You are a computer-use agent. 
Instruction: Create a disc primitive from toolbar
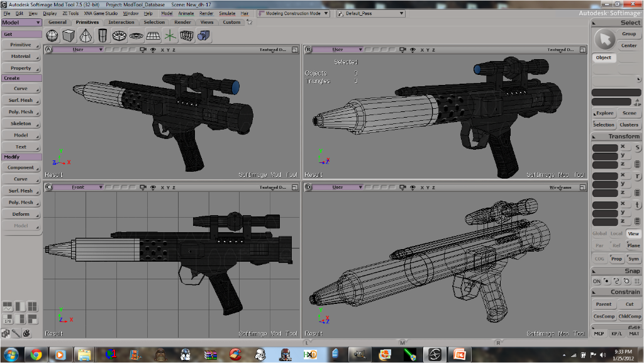pos(136,36)
